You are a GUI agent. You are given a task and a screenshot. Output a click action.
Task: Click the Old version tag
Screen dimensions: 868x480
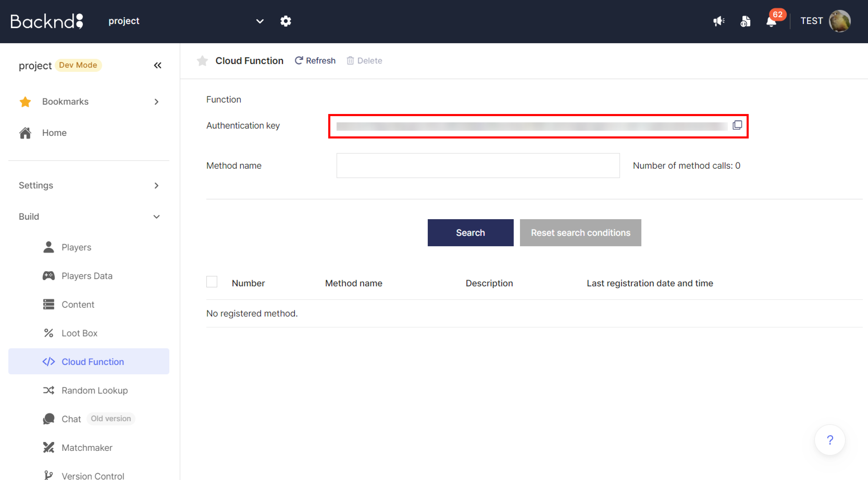click(x=111, y=419)
